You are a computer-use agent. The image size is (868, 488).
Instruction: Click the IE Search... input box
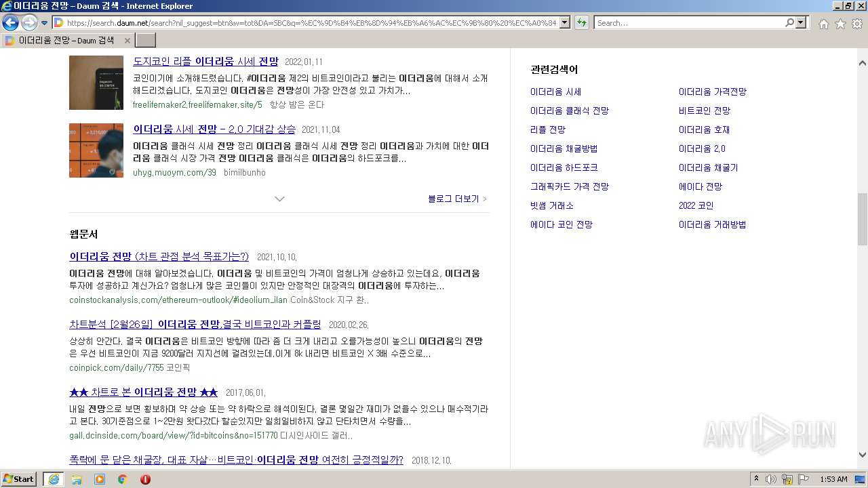[688, 22]
